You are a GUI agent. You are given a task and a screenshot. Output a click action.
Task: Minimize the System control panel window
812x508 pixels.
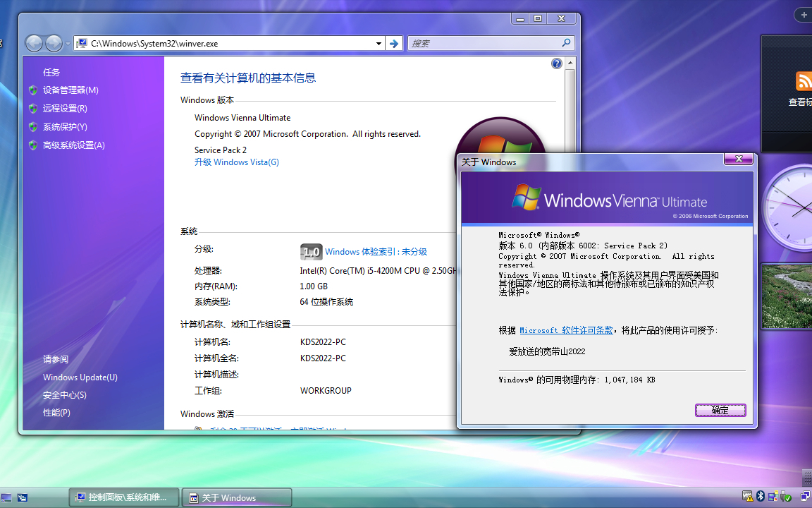[520, 18]
